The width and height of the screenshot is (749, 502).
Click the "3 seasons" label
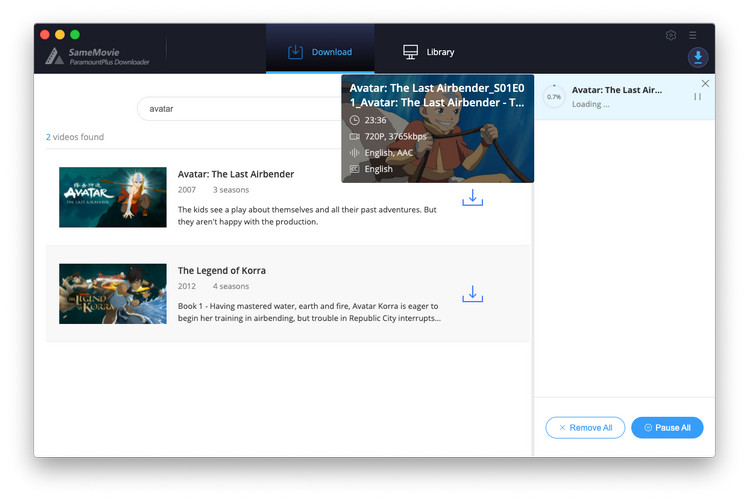pyautogui.click(x=231, y=190)
